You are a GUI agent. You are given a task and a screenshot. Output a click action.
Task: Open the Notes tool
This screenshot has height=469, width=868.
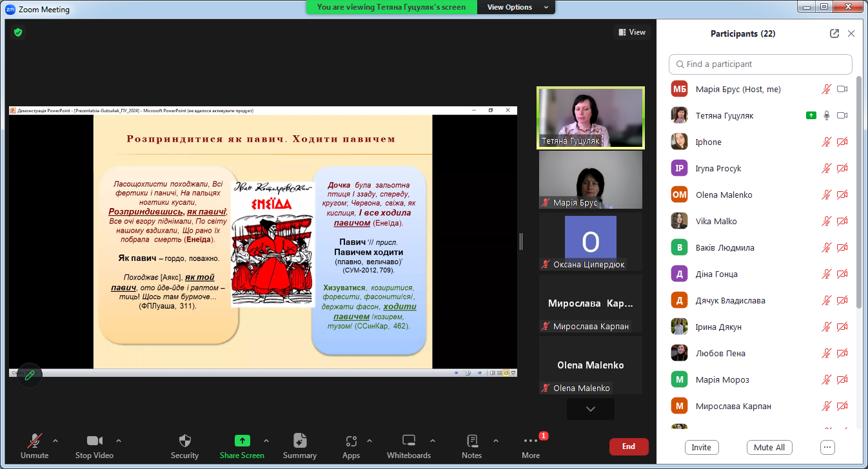coord(471,441)
